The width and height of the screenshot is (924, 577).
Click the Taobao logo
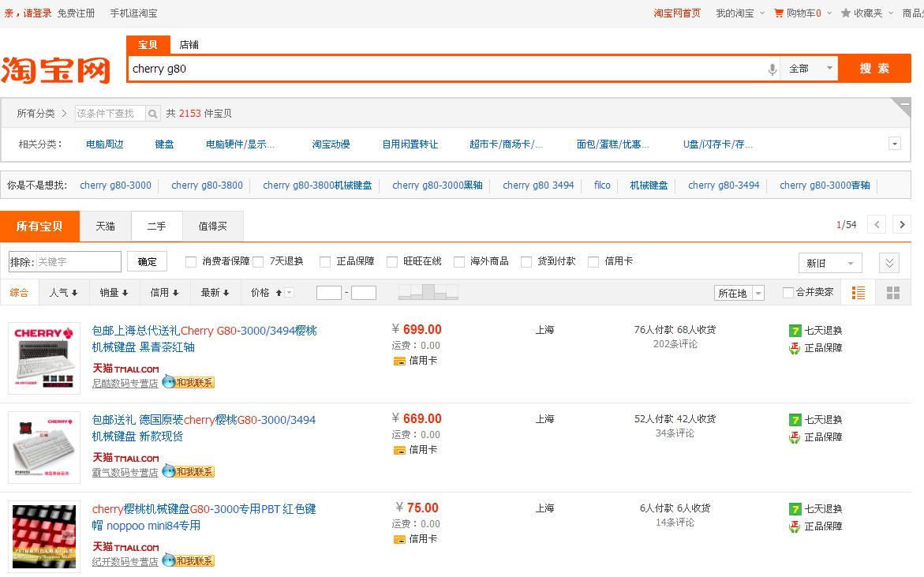pos(56,69)
